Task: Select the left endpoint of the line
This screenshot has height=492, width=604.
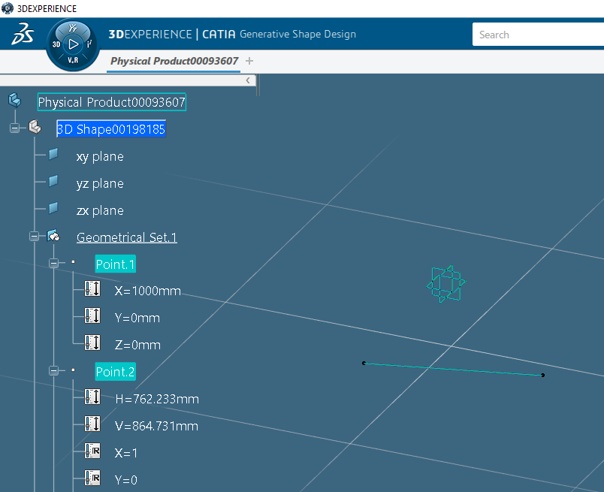Action: click(364, 363)
